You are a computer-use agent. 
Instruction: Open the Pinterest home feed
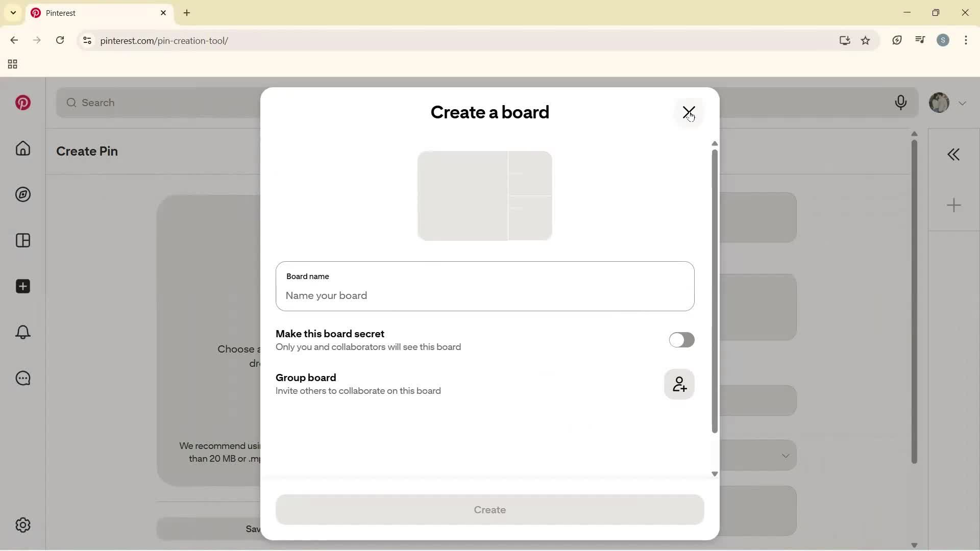click(x=22, y=148)
